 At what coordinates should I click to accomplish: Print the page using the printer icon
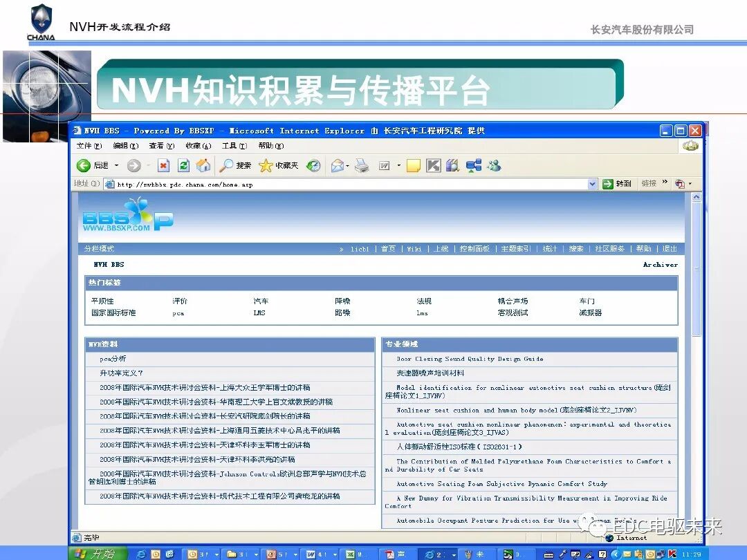point(362,166)
